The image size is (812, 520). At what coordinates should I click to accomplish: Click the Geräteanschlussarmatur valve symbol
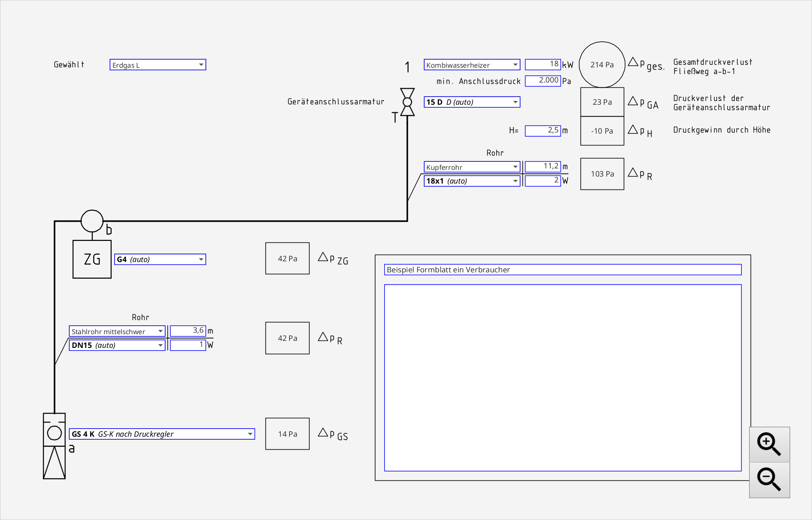tap(407, 102)
